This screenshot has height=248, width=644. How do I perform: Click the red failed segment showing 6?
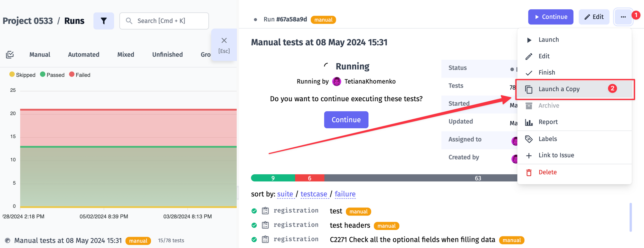point(310,178)
